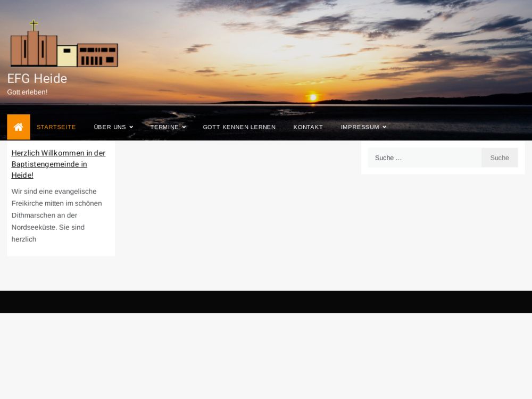Open the Herzlich Willkommen post link

pyautogui.click(x=59, y=164)
